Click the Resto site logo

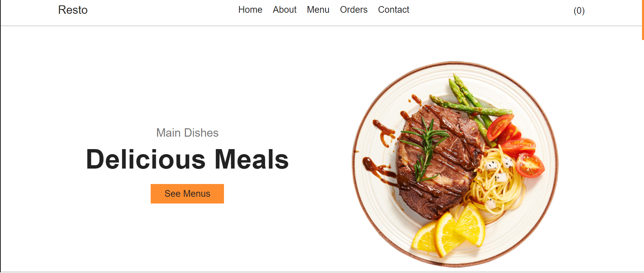(73, 10)
